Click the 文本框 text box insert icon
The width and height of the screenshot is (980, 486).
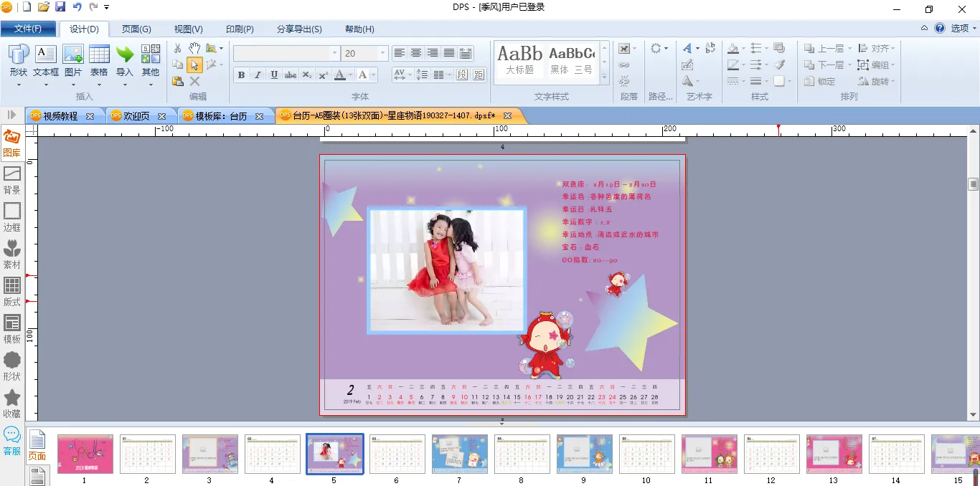point(46,61)
